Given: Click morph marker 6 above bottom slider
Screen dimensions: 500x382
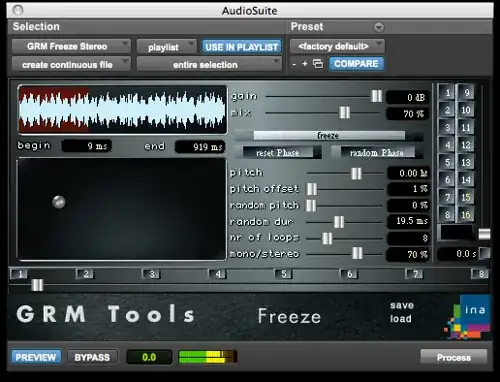Looking at the screenshot, I should coord(349,274).
